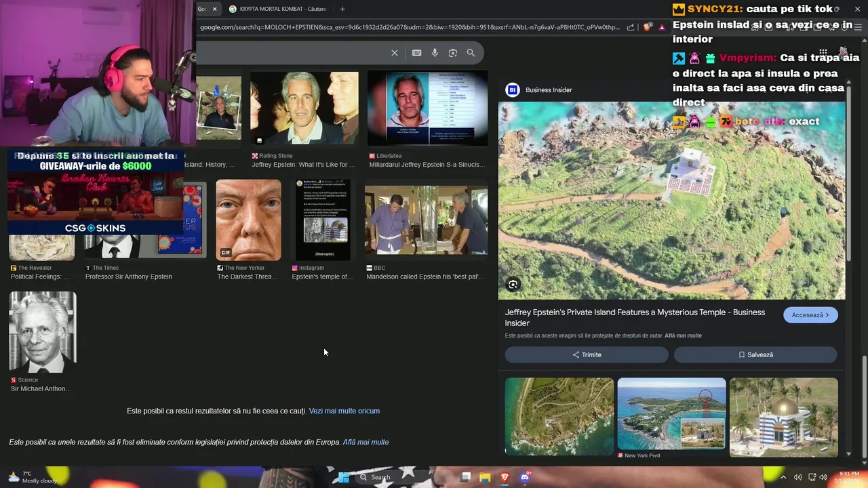Open Brave browser from the taskbar
Viewport: 868px width, 488px height.
tap(505, 477)
